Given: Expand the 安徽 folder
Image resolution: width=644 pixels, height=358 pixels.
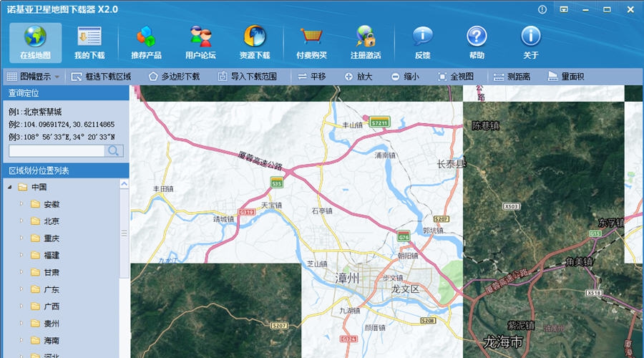Looking at the screenshot, I should pos(21,204).
